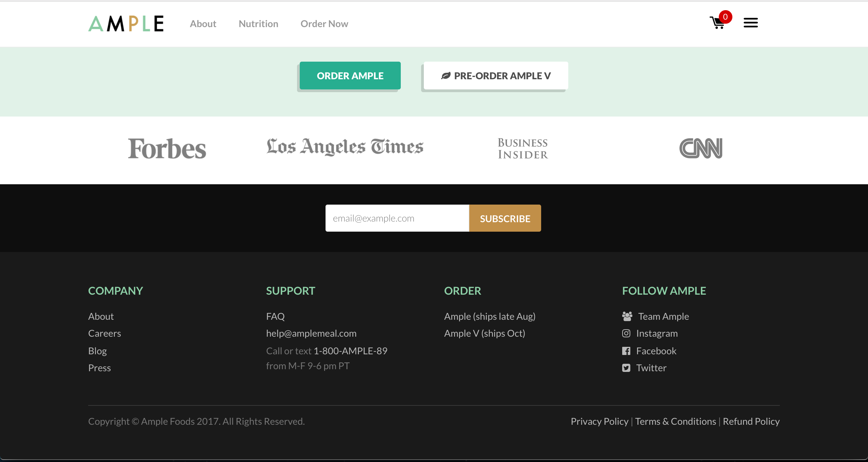Click the Facebook icon in footer
The image size is (868, 462).
click(626, 351)
